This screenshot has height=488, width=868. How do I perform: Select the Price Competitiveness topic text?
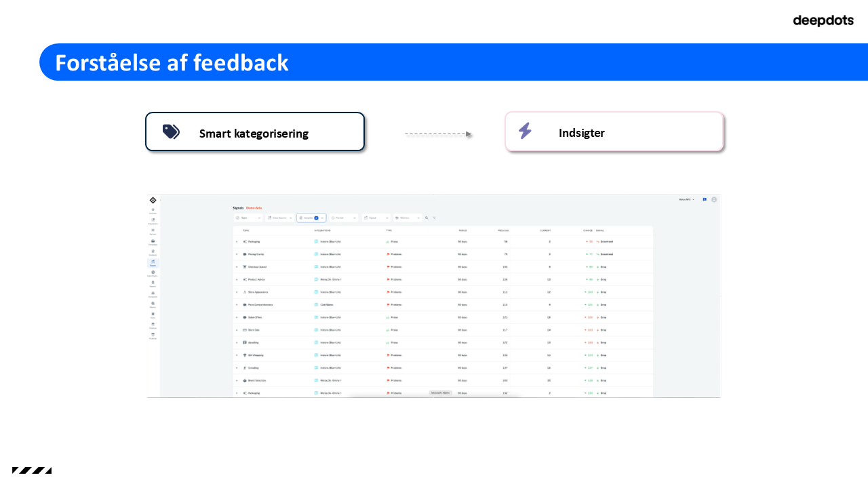[260, 305]
